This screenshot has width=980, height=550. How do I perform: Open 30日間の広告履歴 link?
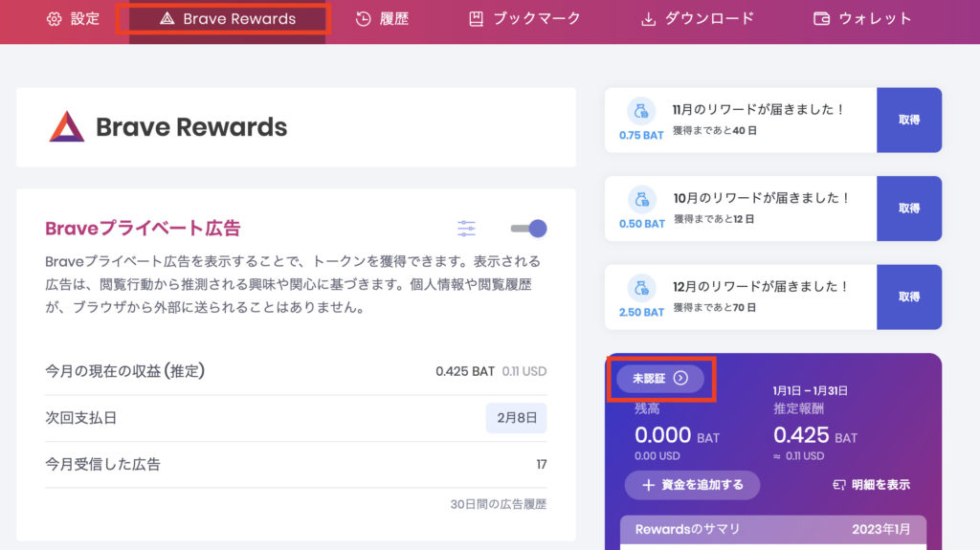[x=498, y=504]
